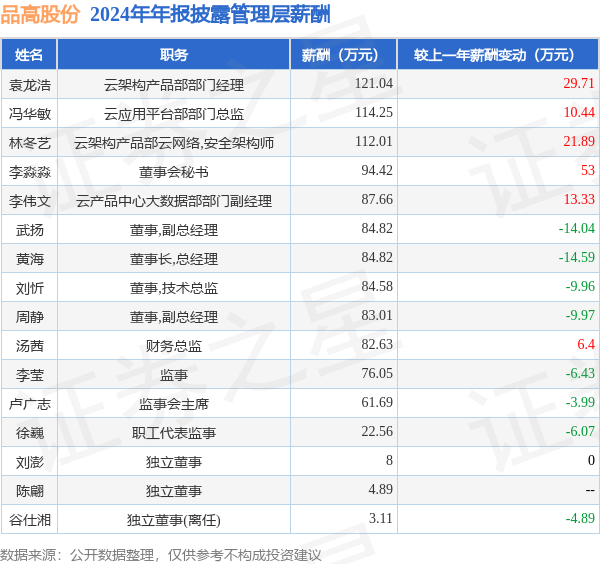Click the salary value 112.01
Image resolution: width=600 pixels, height=564 pixels.
pyautogui.click(x=374, y=142)
